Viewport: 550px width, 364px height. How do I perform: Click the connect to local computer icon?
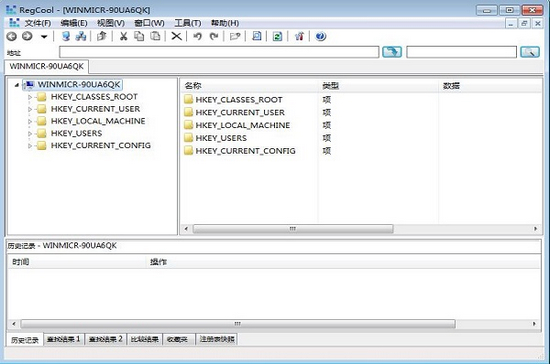pos(66,36)
